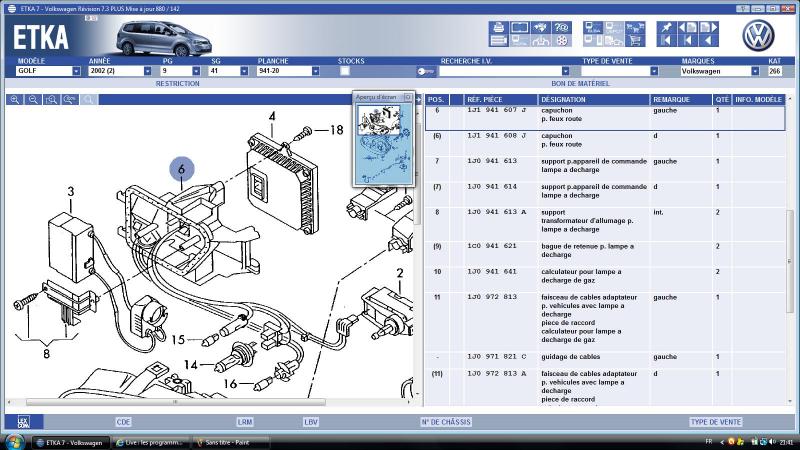Click the BON DE MATÉRIEL label
Image resolution: width=800 pixels, height=450 pixels.
pyautogui.click(x=580, y=83)
